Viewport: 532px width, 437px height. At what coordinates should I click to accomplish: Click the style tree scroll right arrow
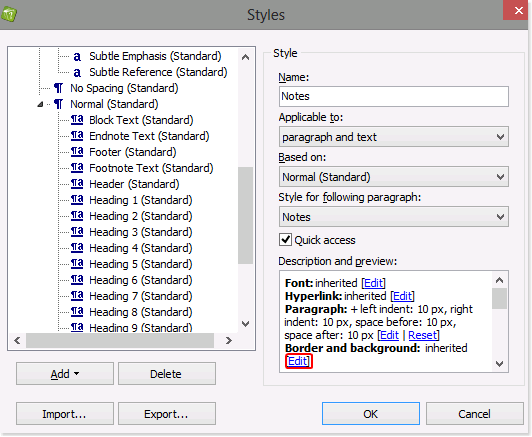229,340
